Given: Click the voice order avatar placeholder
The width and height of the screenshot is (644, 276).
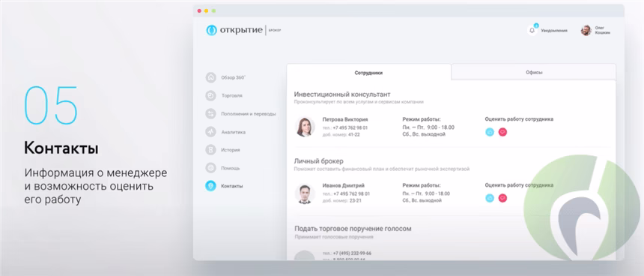Looking at the screenshot, I should 305,256.
